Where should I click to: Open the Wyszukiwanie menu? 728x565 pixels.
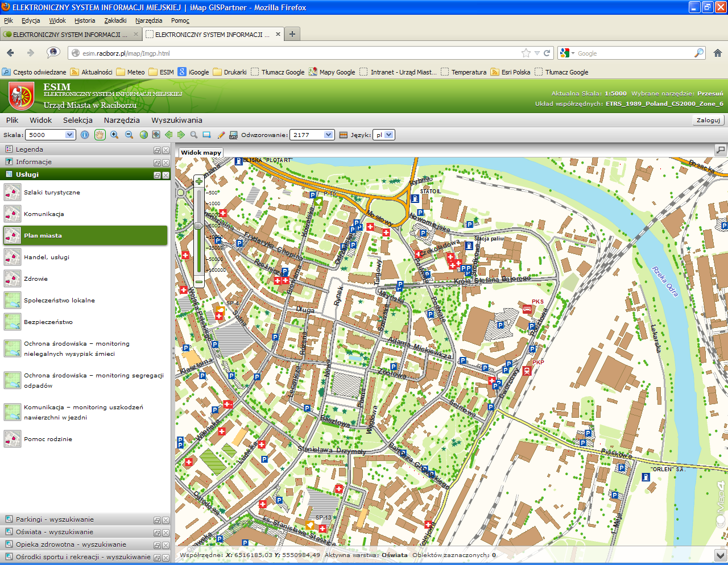pyautogui.click(x=177, y=120)
